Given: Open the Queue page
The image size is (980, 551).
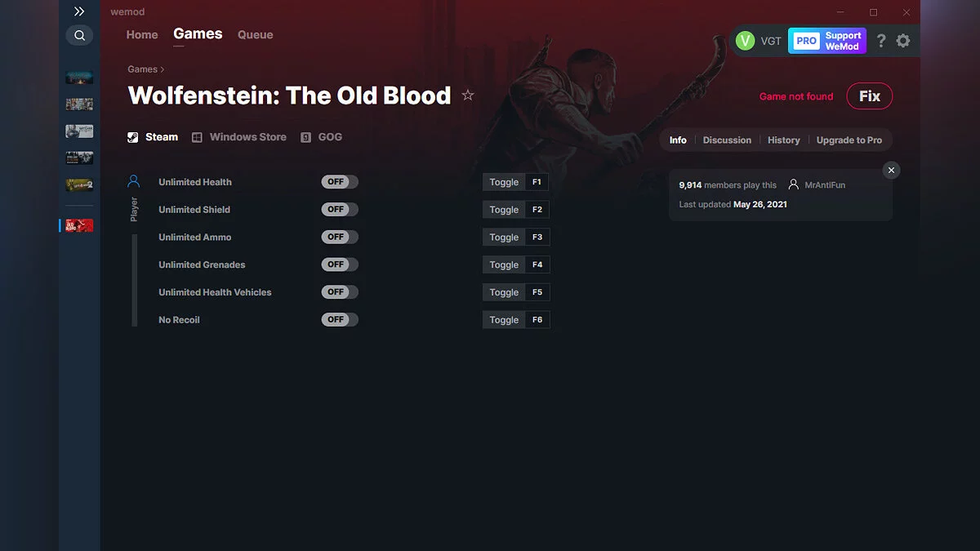Looking at the screenshot, I should 255,34.
